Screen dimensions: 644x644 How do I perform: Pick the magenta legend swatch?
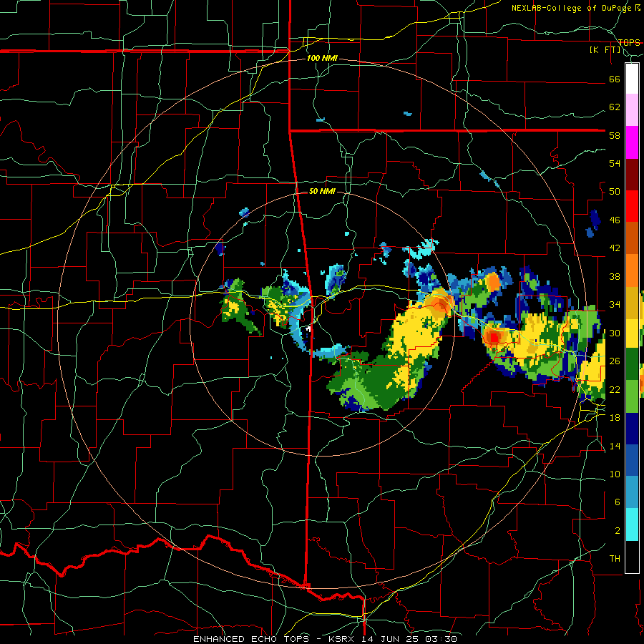pyautogui.click(x=632, y=142)
